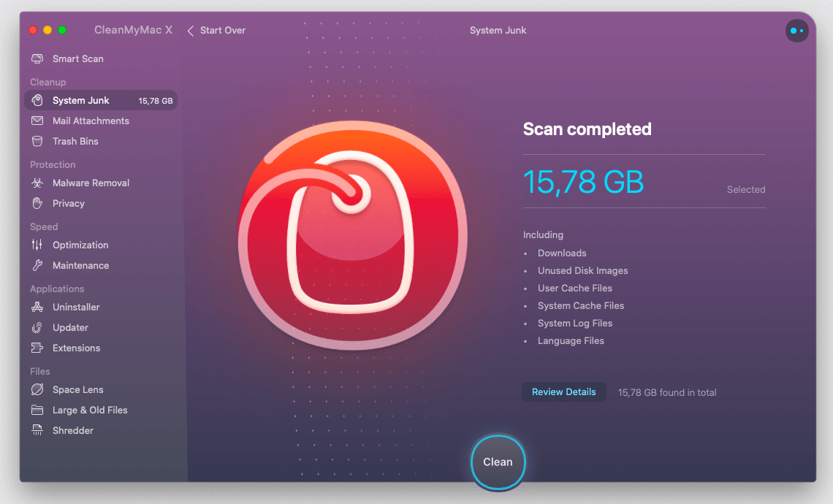The height and width of the screenshot is (504, 833).
Task: Open Mail Attachments cleanup
Action: click(x=91, y=121)
